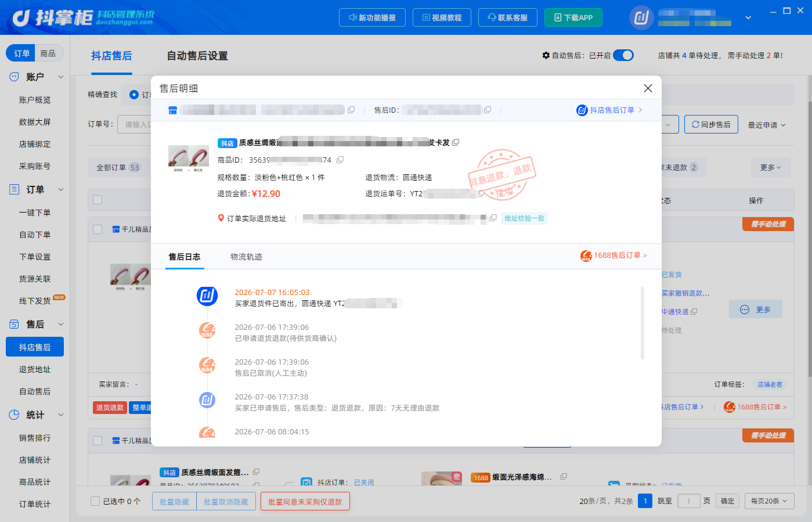Screen dimensions: 812x522
Task: Select the 精确查找 radio option
Action: [x=134, y=94]
